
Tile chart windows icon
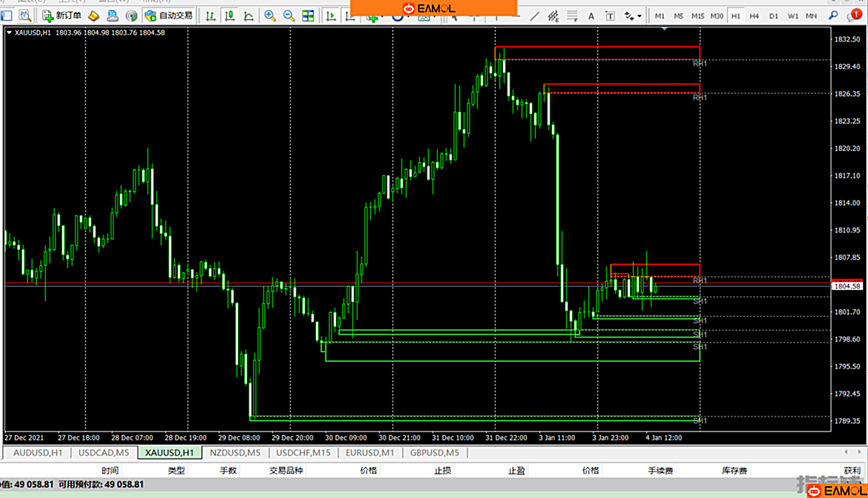click(x=308, y=16)
